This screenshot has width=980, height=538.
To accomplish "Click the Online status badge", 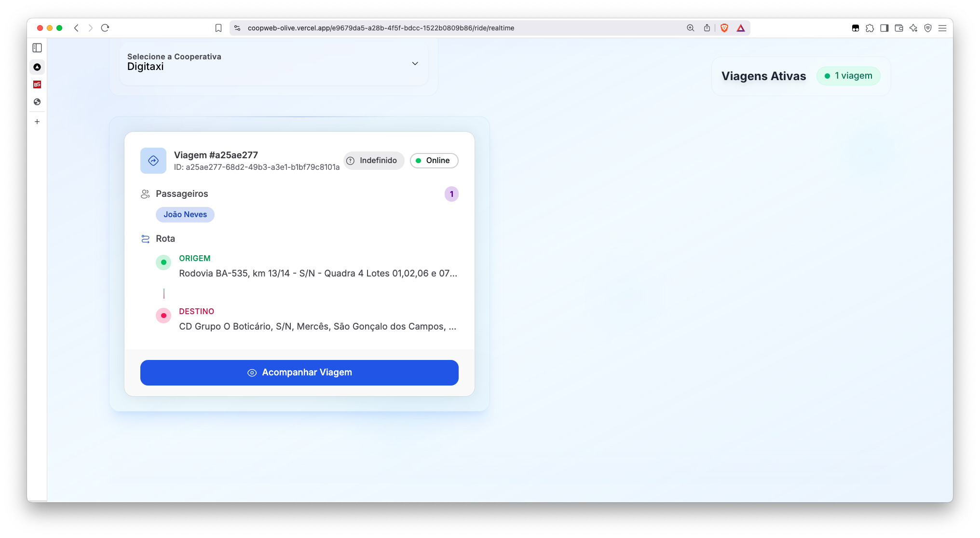I will point(434,161).
